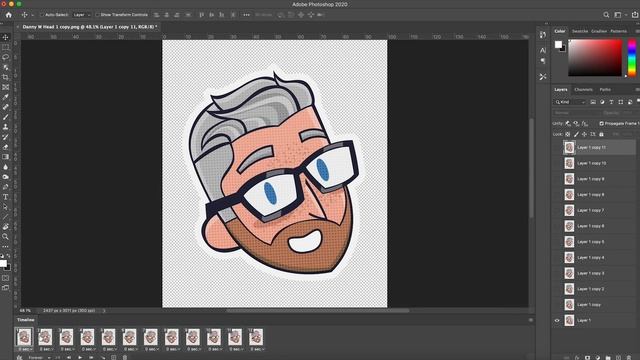This screenshot has width=640, height=360.
Task: Open the History panel icon
Action: coord(542,35)
